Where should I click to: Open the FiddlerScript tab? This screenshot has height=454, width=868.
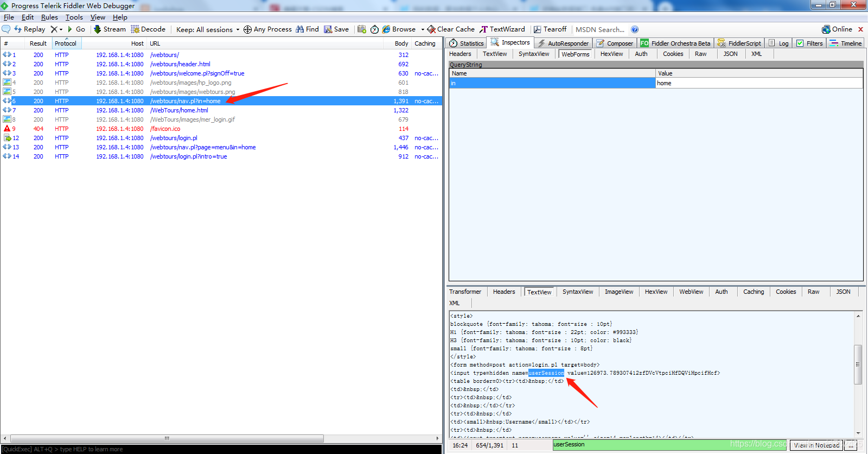(x=739, y=43)
